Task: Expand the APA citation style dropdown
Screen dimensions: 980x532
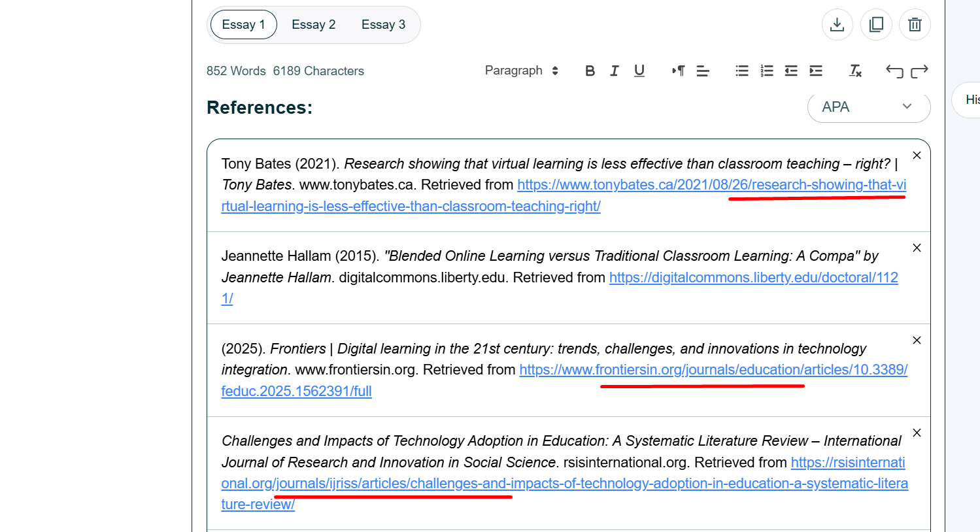Action: (x=868, y=107)
